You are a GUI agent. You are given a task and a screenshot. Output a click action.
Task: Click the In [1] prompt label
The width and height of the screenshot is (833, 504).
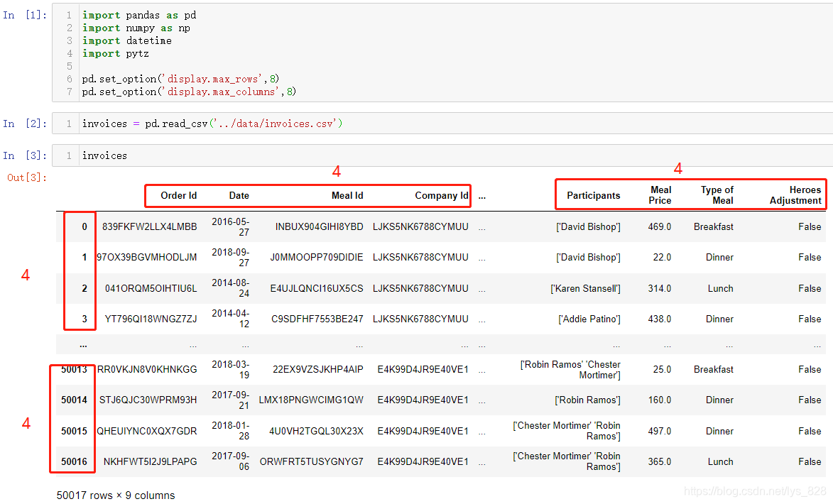[24, 15]
